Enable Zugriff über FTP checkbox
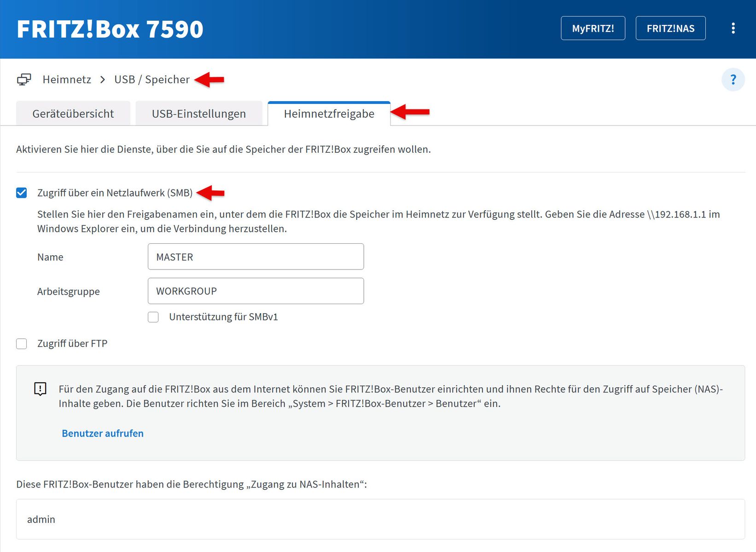Screen dimensions: 756x552 pos(22,344)
